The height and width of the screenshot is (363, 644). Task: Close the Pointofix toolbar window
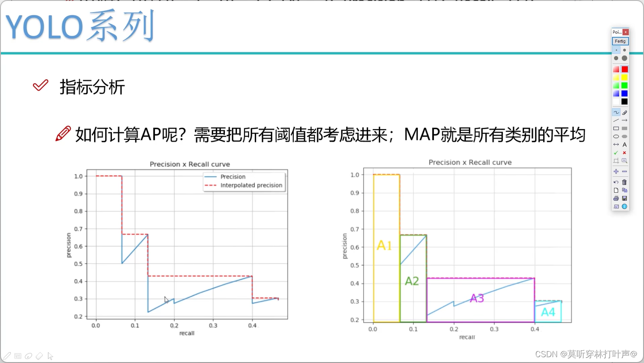point(626,32)
